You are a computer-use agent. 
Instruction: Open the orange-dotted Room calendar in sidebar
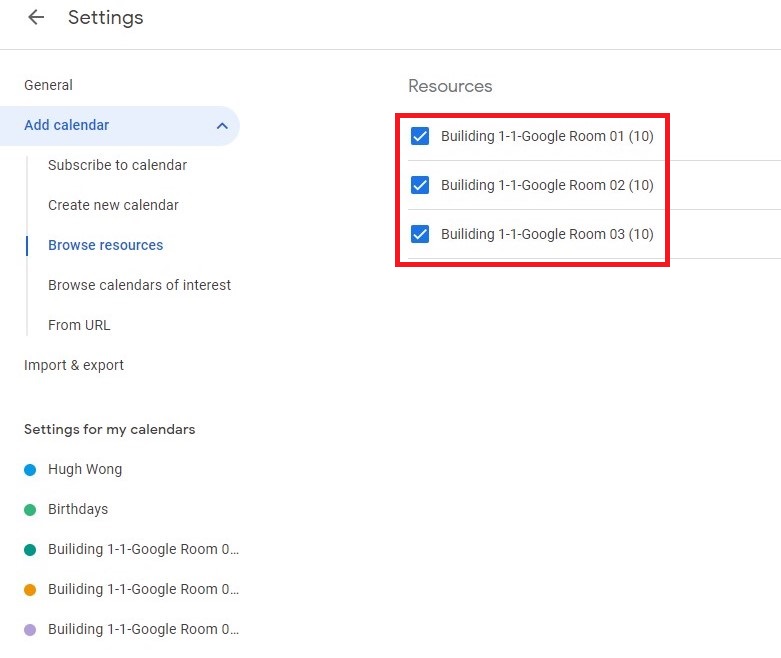point(143,589)
